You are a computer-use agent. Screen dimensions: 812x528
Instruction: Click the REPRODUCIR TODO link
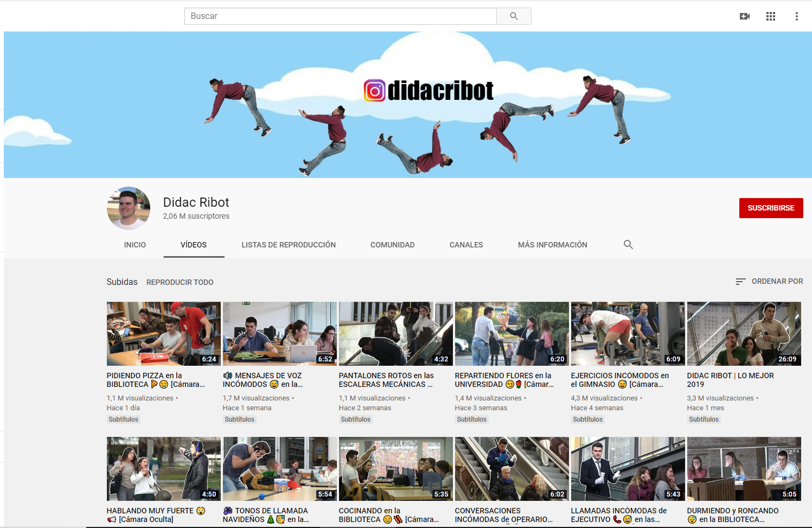(180, 282)
